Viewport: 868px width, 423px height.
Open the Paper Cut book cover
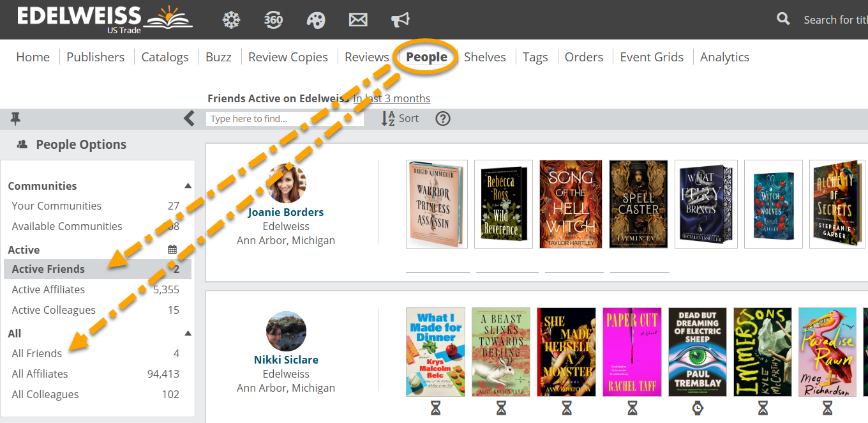[x=632, y=352]
